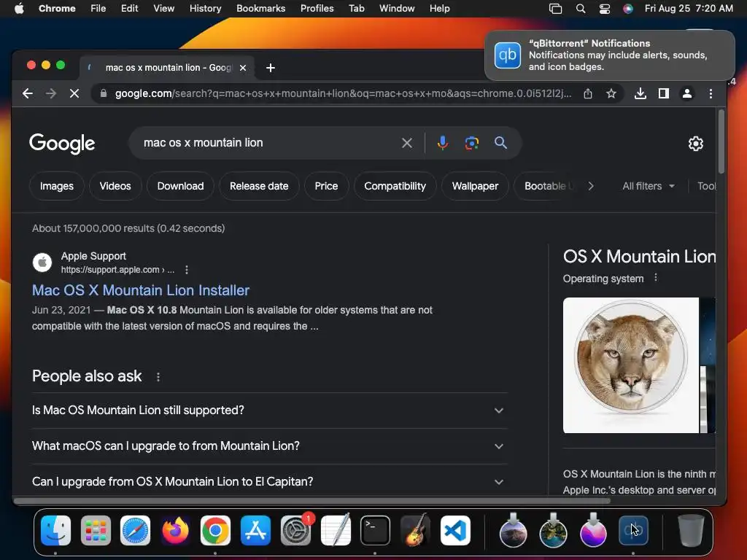Click the Chrome address bar URL
The height and width of the screenshot is (560, 747).
[343, 94]
